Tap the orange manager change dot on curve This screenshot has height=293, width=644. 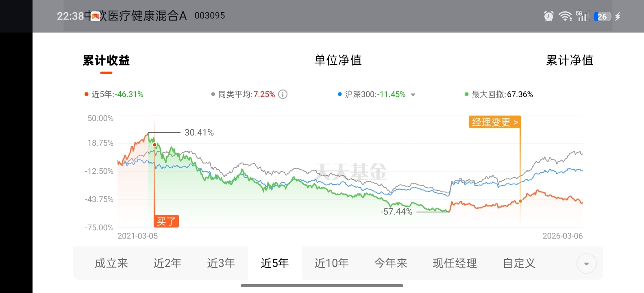point(520,201)
